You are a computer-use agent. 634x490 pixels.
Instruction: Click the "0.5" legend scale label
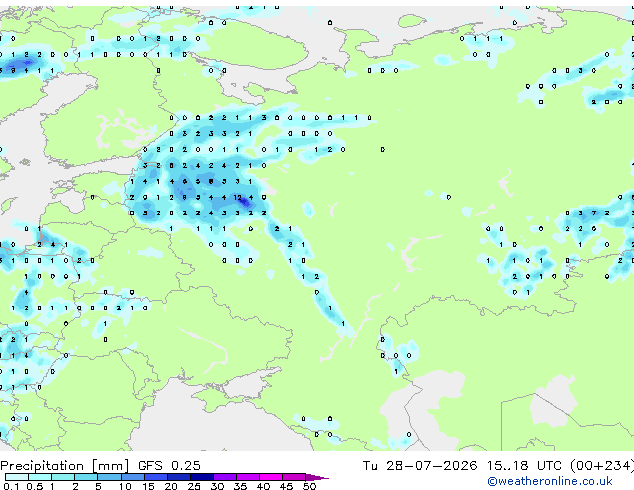click(x=35, y=486)
